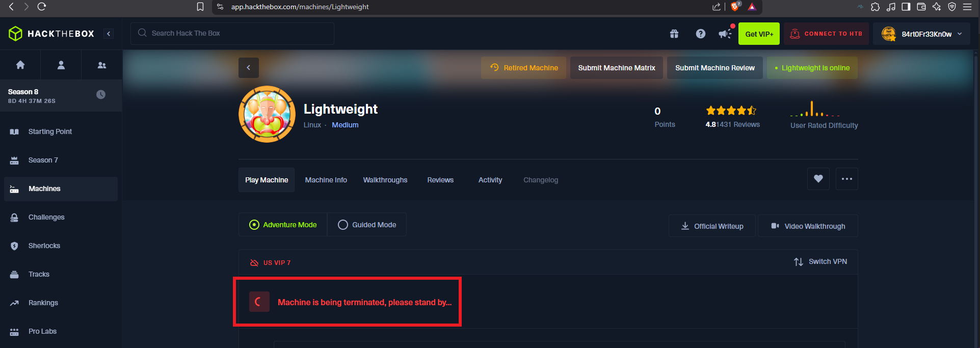Open the browser hamburger menu
Viewport: 980px width, 348px height.
[967, 7]
